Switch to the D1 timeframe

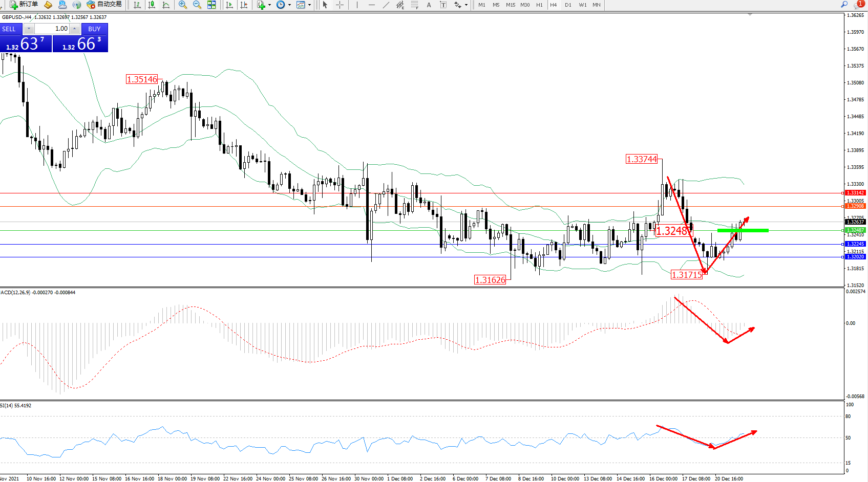(x=568, y=5)
